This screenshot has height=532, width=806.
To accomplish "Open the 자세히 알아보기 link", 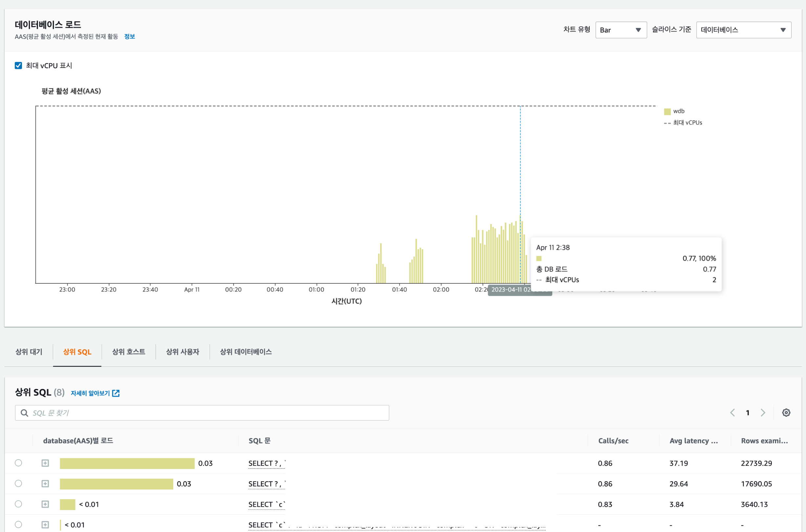I will pos(90,393).
